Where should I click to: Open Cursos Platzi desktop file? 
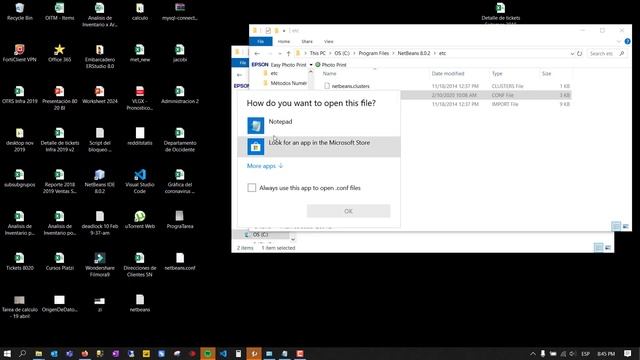[x=60, y=261]
